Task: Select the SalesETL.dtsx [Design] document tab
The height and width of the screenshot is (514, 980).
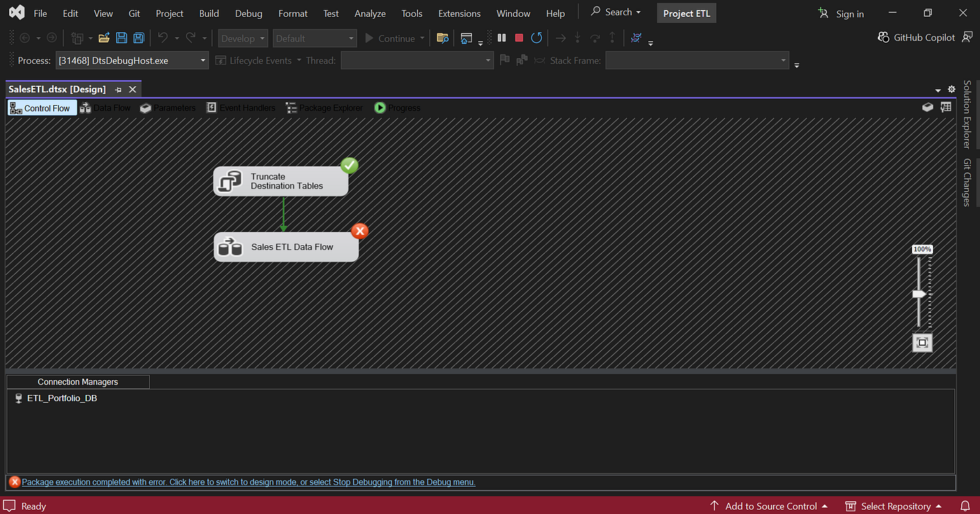Action: pyautogui.click(x=57, y=89)
